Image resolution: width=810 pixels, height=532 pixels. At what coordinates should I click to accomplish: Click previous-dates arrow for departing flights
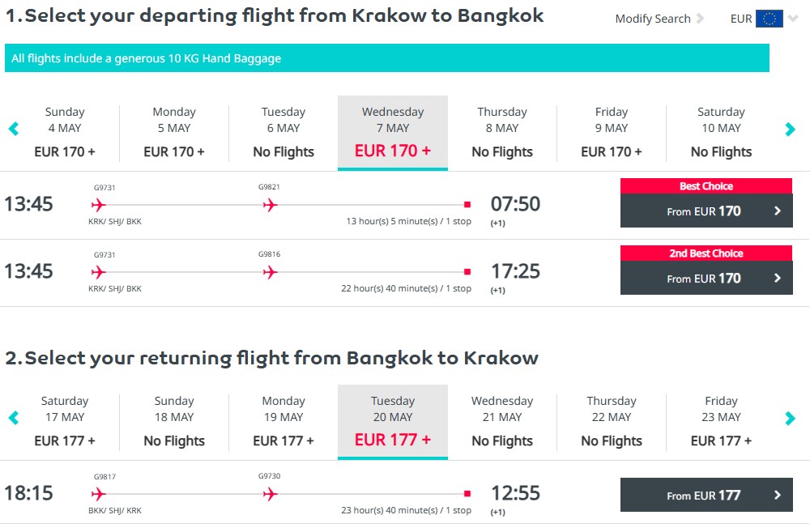pos(13,129)
